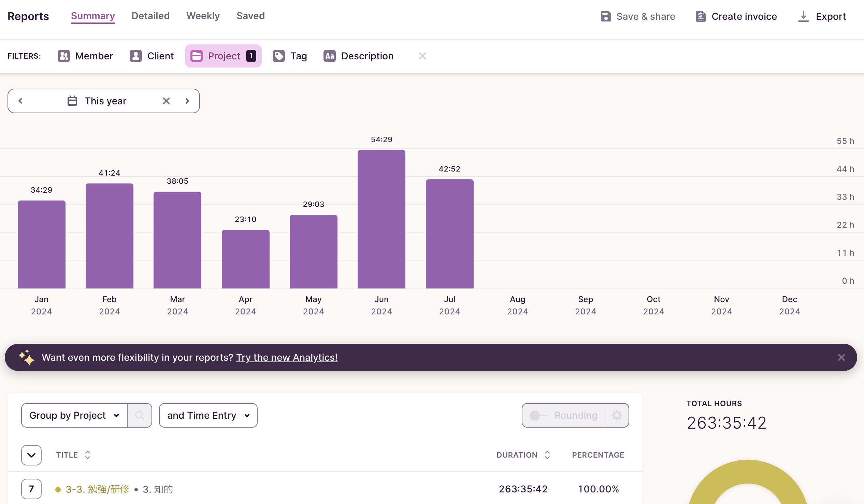Viewport: 864px width, 504px height.
Task: Open the Group by Project dropdown
Action: click(x=74, y=415)
